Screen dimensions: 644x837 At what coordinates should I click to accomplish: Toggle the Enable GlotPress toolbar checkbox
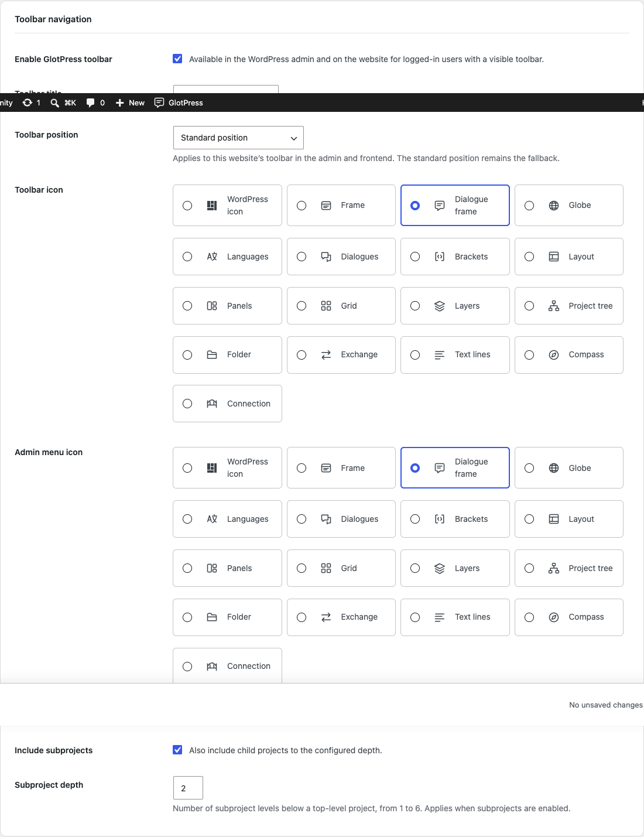[177, 59]
